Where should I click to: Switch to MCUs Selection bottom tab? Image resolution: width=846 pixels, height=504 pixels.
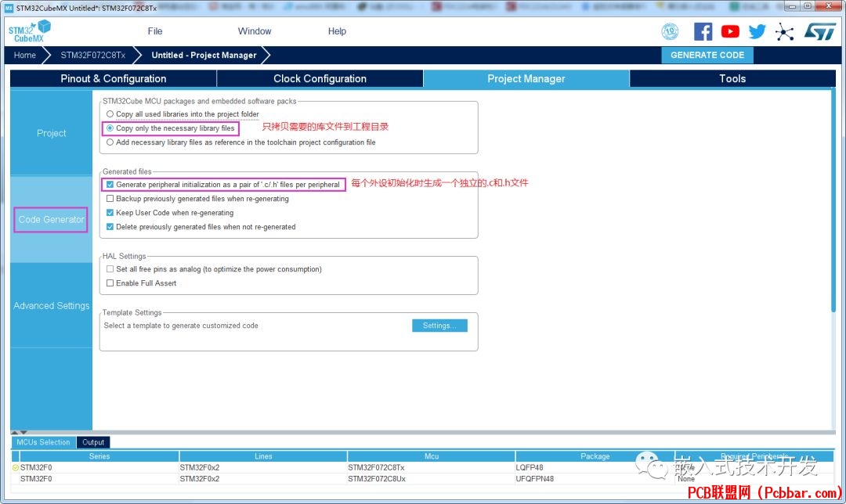click(43, 442)
